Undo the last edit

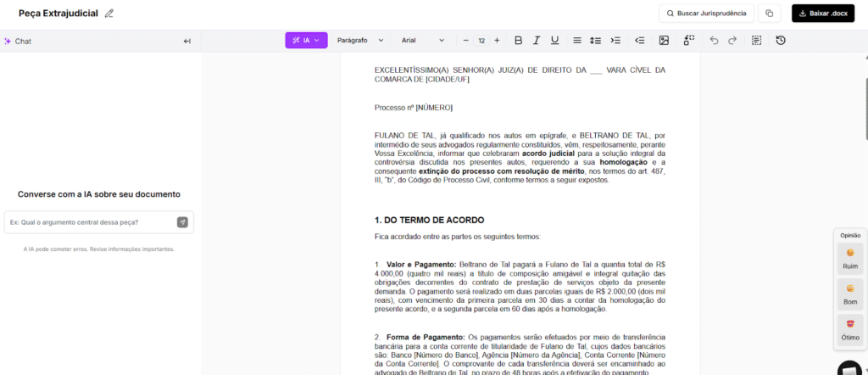pos(714,41)
